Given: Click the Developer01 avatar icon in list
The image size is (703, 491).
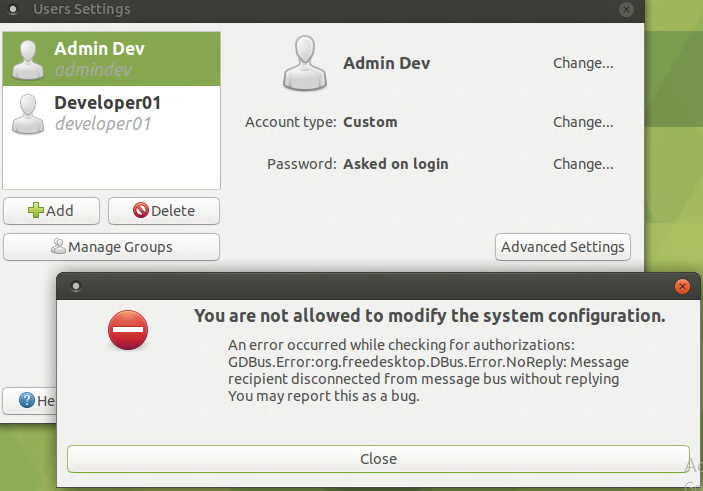Looking at the screenshot, I should pos(29,113).
